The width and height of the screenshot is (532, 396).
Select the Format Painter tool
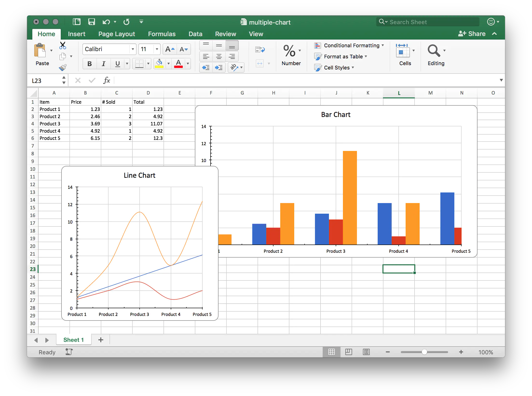tap(63, 67)
